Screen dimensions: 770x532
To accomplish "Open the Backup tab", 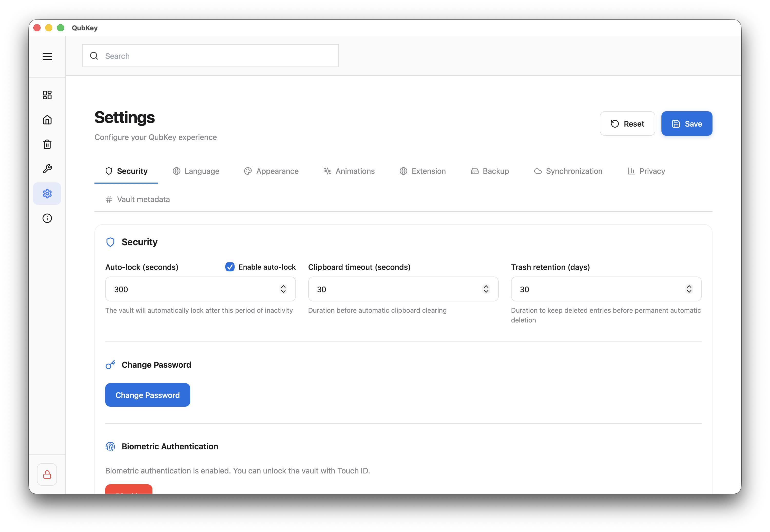I will point(490,171).
